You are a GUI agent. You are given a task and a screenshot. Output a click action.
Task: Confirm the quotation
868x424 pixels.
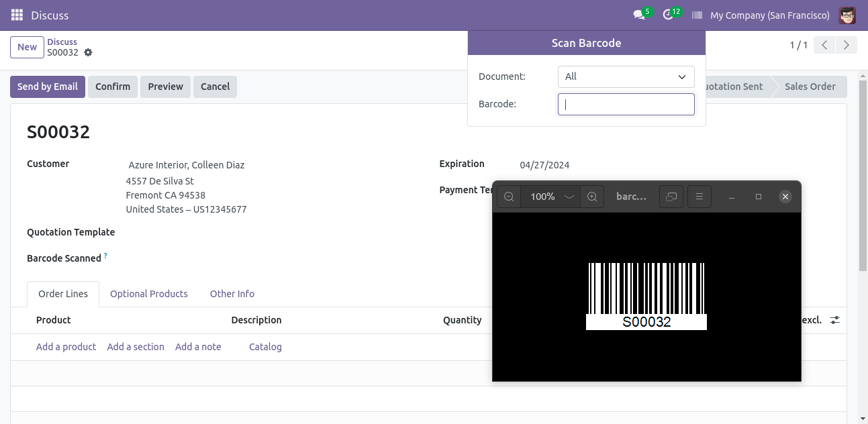click(x=113, y=87)
